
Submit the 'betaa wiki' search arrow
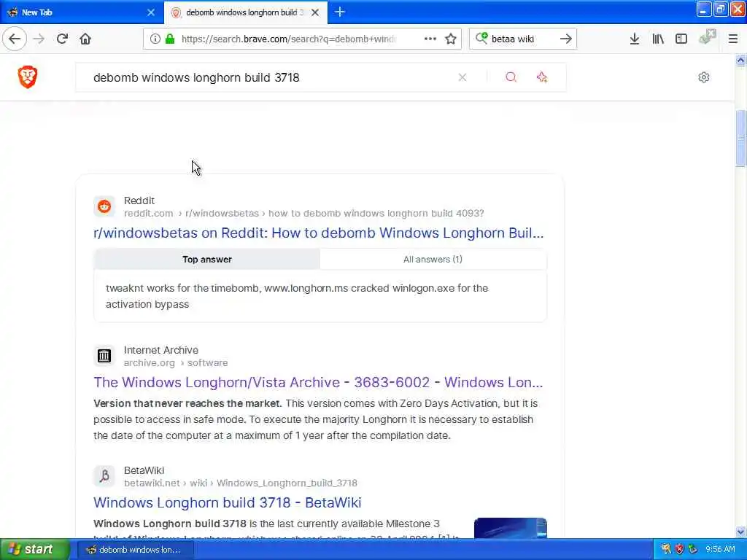565,39
